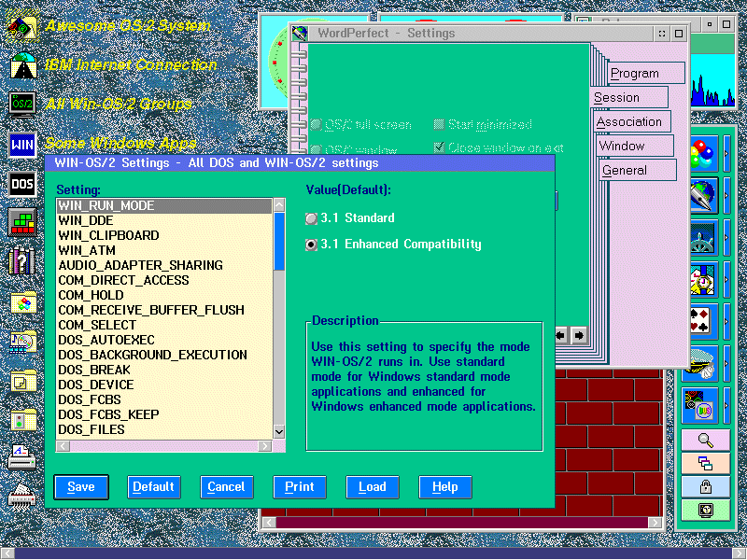Open the books with question mark icon
This screenshot has width=747, height=560.
22,261
